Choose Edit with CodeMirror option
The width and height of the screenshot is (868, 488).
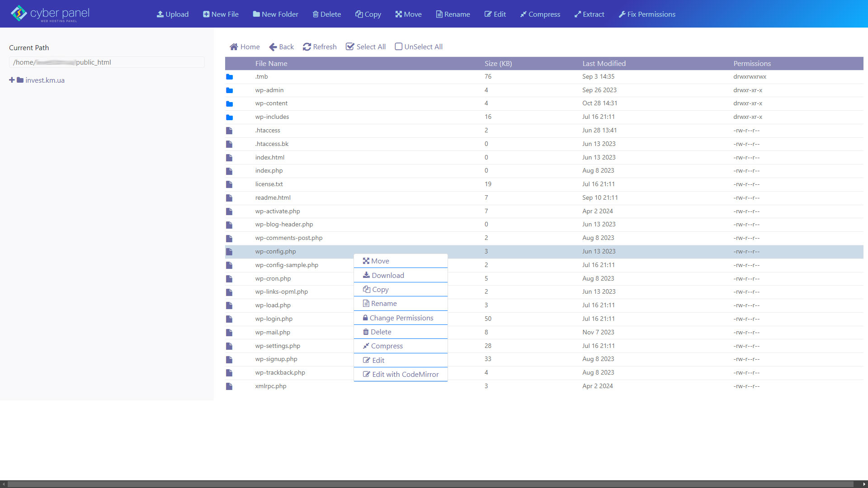(x=405, y=374)
